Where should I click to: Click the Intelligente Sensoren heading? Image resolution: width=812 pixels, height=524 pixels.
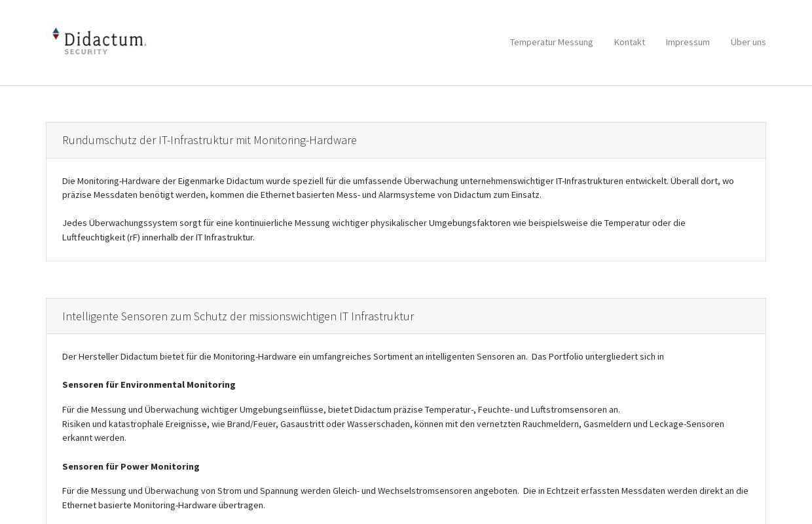point(238,316)
